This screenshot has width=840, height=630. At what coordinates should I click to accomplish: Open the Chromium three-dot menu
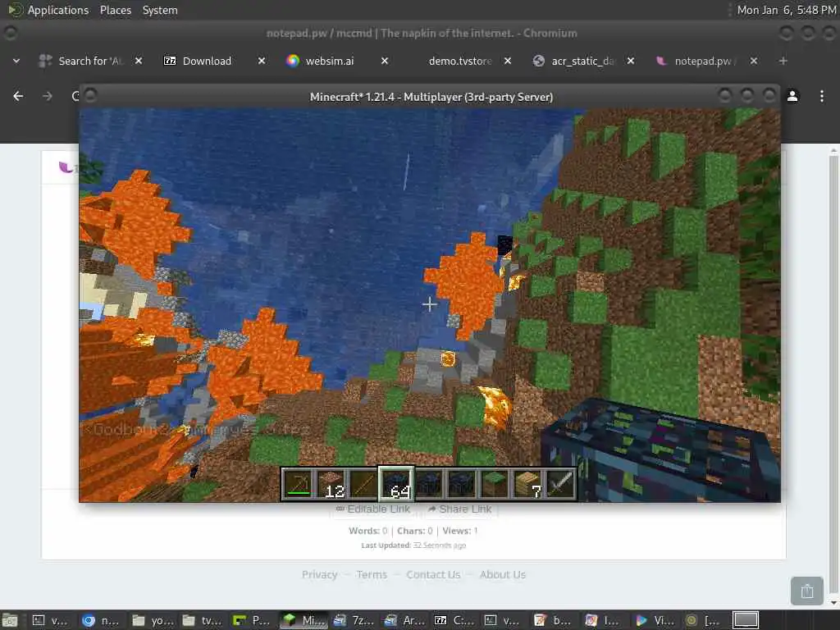pos(822,96)
